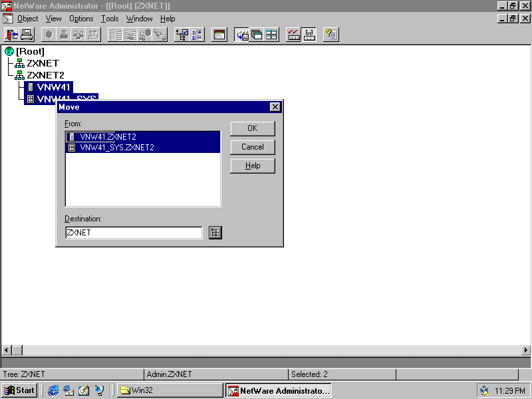Click the Print toolbar icon
Image resolution: width=532 pixels, height=399 pixels.
[x=27, y=35]
